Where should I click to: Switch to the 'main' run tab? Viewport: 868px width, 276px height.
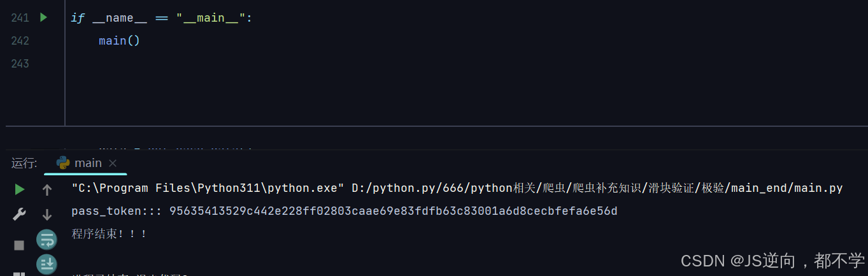pos(88,163)
